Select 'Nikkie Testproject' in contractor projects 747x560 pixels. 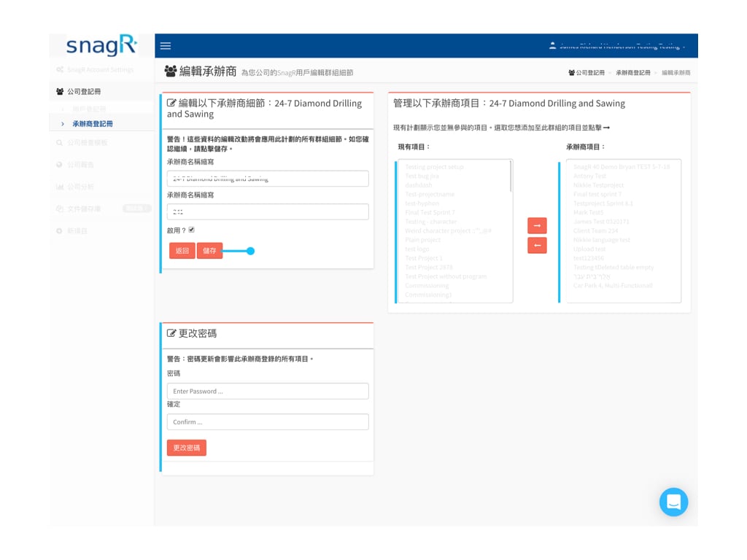point(598,185)
